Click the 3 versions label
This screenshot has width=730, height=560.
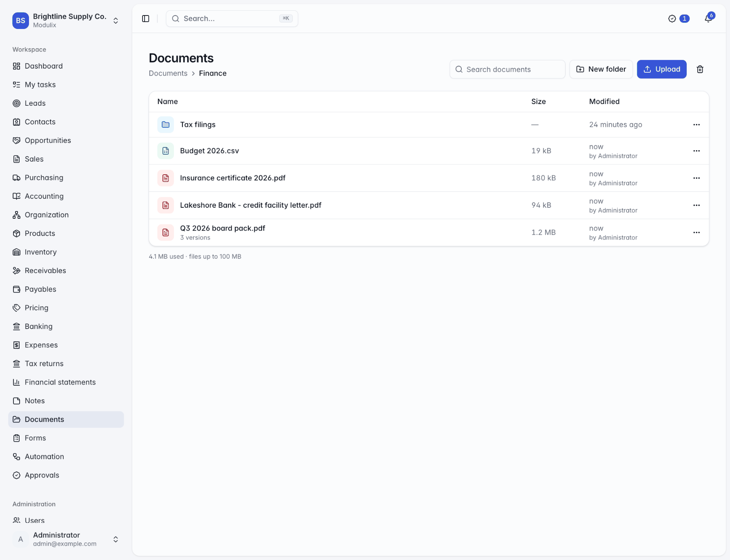click(x=195, y=238)
